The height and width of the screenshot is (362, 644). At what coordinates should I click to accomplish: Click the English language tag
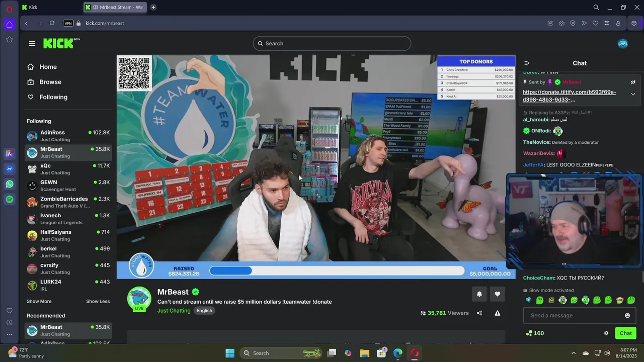(x=204, y=311)
